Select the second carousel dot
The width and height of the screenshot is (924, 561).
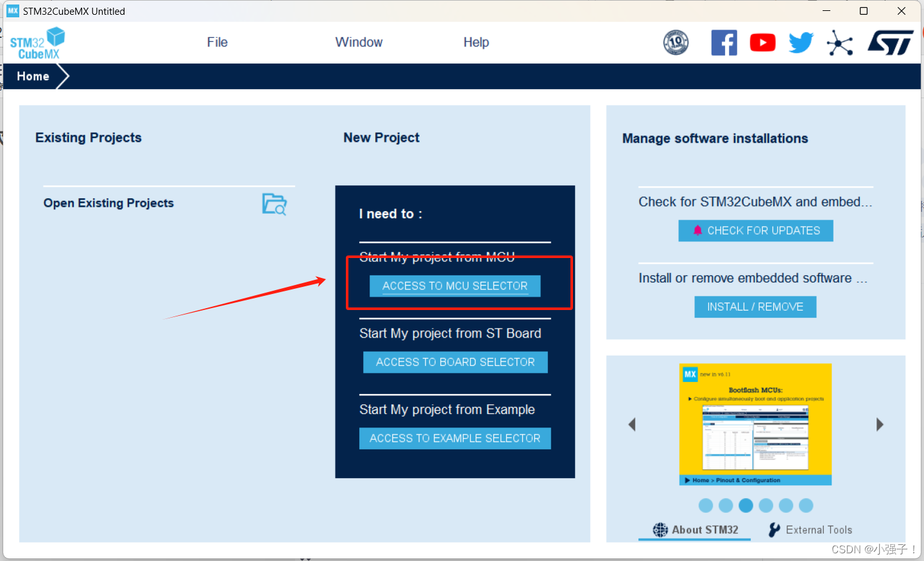[726, 506]
